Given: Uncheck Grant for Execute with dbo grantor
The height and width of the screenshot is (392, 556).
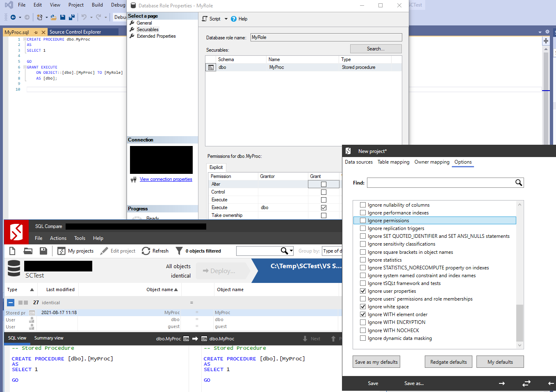Looking at the screenshot, I should coord(324,207).
